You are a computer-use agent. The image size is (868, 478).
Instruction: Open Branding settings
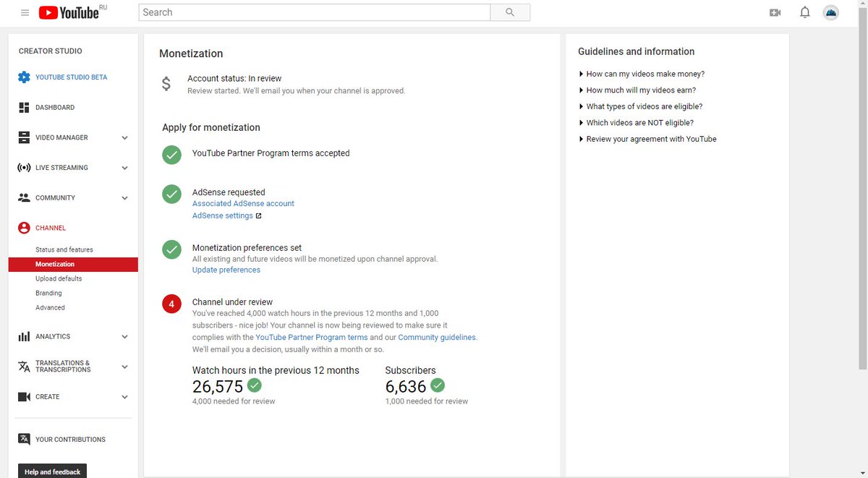[x=48, y=293]
